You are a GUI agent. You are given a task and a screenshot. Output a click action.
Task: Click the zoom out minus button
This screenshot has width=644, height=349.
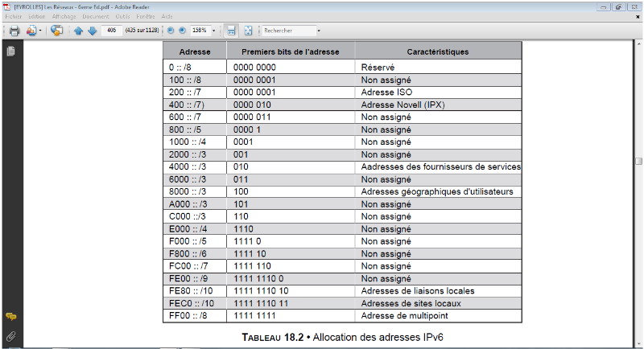[x=171, y=31]
